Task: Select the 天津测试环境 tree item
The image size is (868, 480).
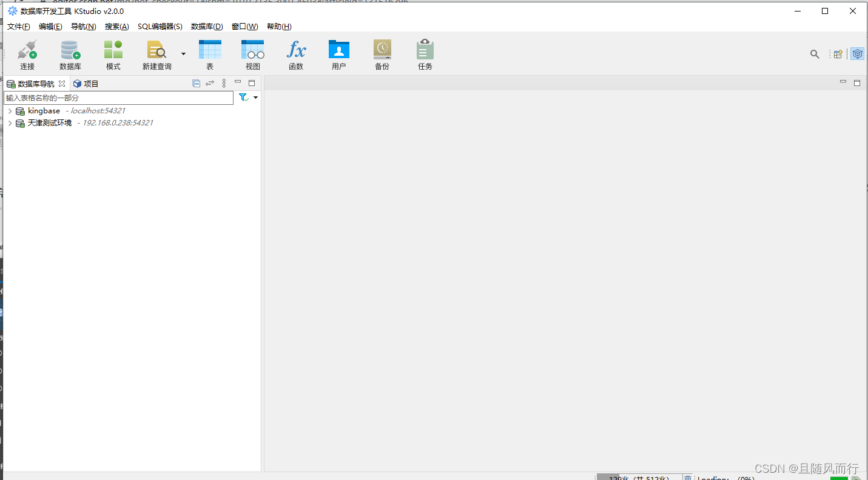Action: (x=50, y=123)
